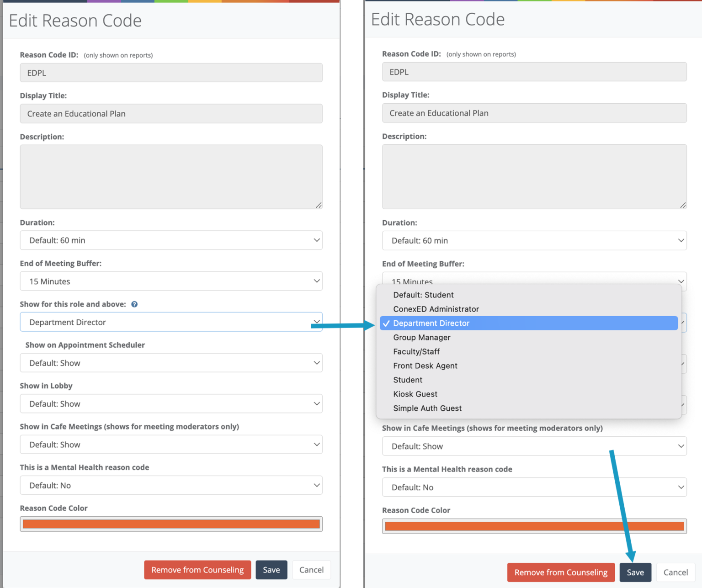Click the orange Reason Code Color swatch
Viewport: 702px width, 588px height.
click(171, 524)
